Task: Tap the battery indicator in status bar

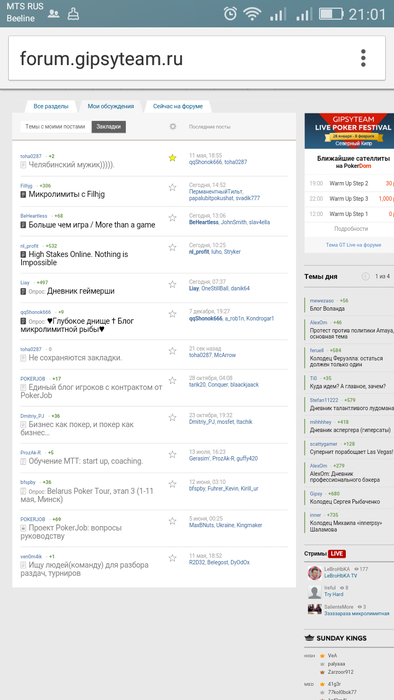Action: 331,14
